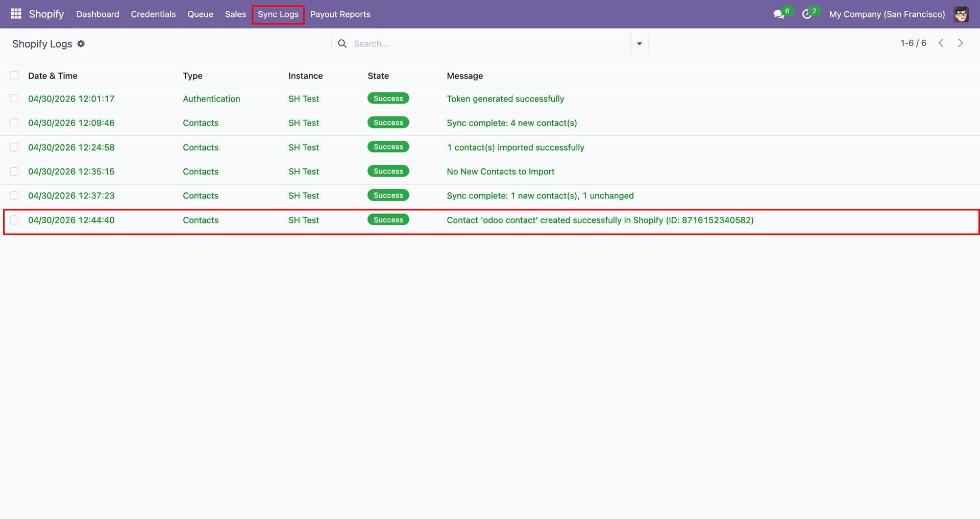Check the row for 04/30/2026 12:24:58

click(x=14, y=147)
